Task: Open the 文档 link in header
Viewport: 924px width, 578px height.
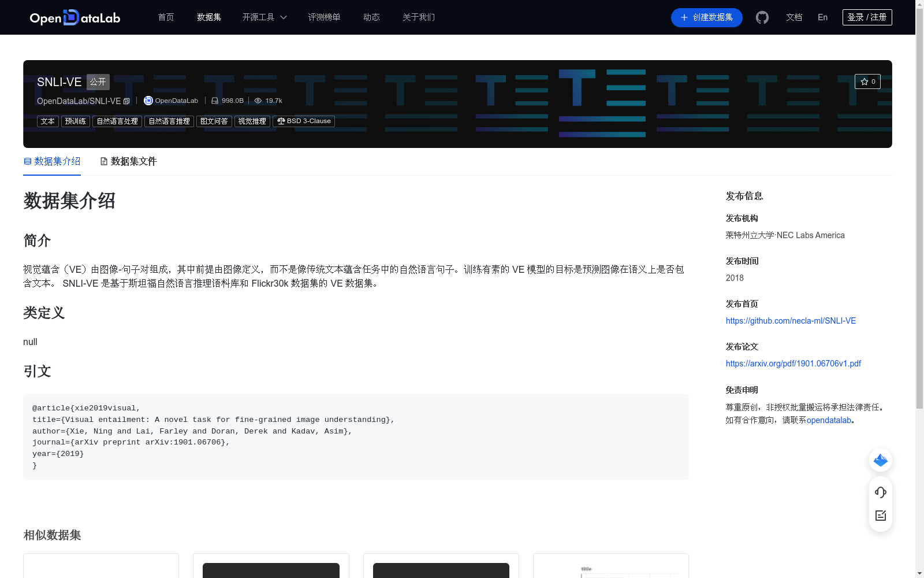Action: [794, 17]
